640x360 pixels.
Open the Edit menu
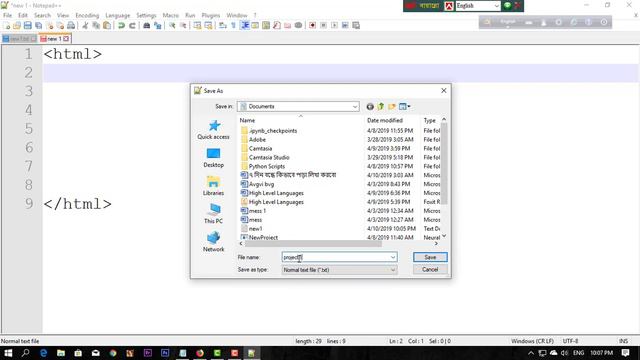click(23, 15)
